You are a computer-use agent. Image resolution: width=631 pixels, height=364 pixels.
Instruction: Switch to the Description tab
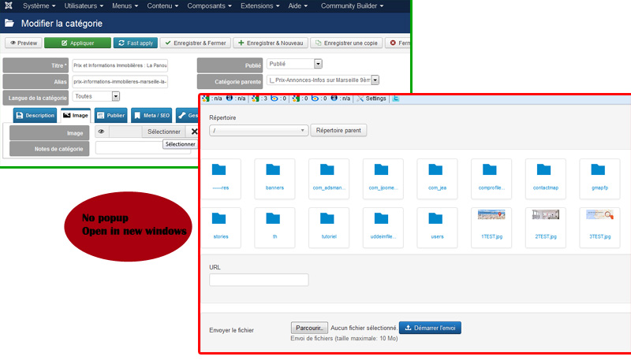click(35, 115)
